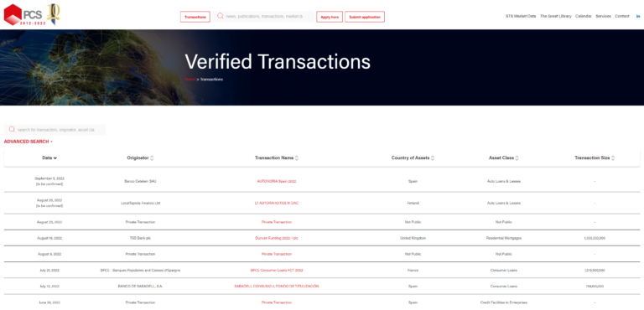644x310 pixels.
Task: Expand the Advanced Search options
Action: (x=29, y=142)
